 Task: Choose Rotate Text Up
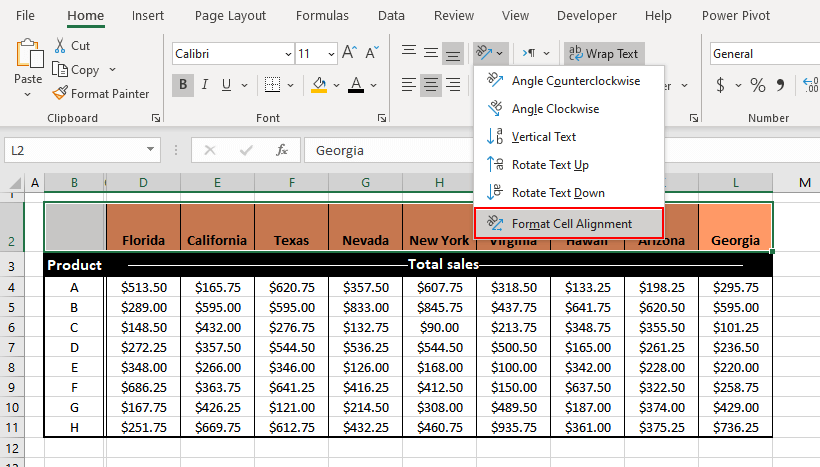tap(569, 165)
